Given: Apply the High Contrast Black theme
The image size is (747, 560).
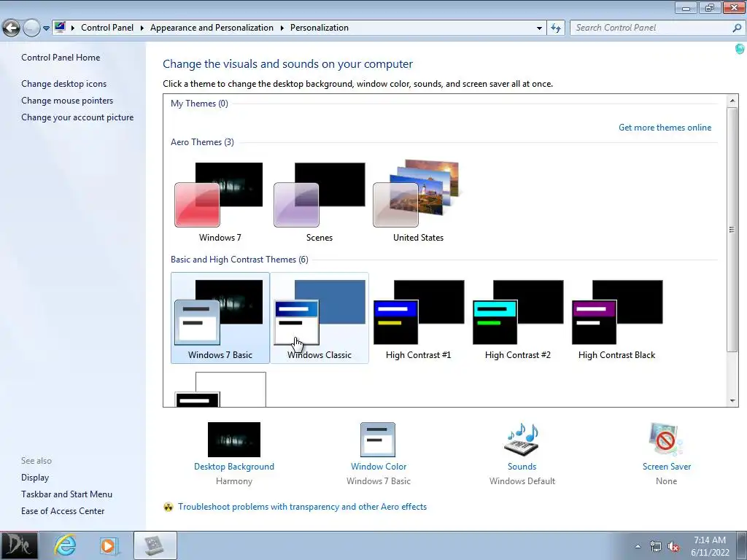Looking at the screenshot, I should tap(616, 318).
